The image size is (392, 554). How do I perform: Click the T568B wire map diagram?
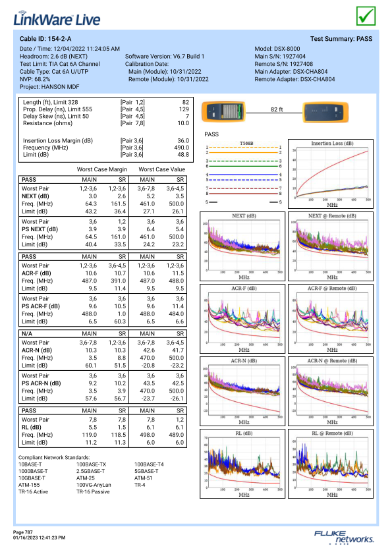click(244, 173)
